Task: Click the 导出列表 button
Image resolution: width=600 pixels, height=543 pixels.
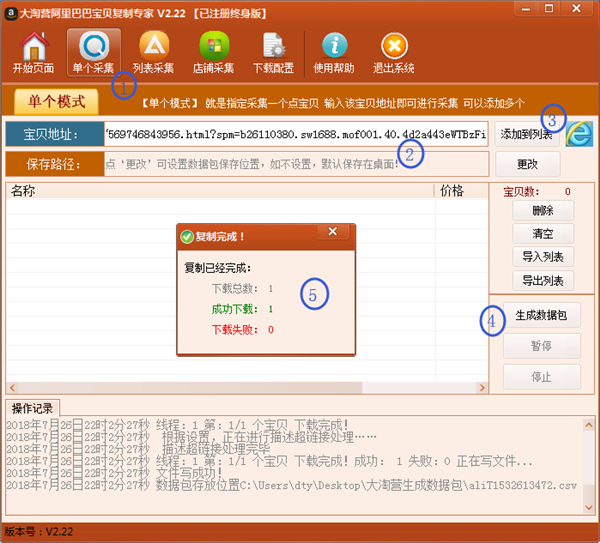Action: point(542,280)
